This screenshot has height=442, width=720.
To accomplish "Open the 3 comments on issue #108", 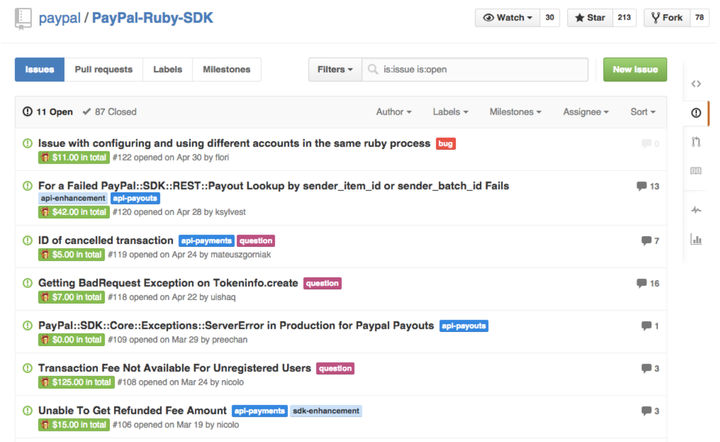I will coord(650,368).
